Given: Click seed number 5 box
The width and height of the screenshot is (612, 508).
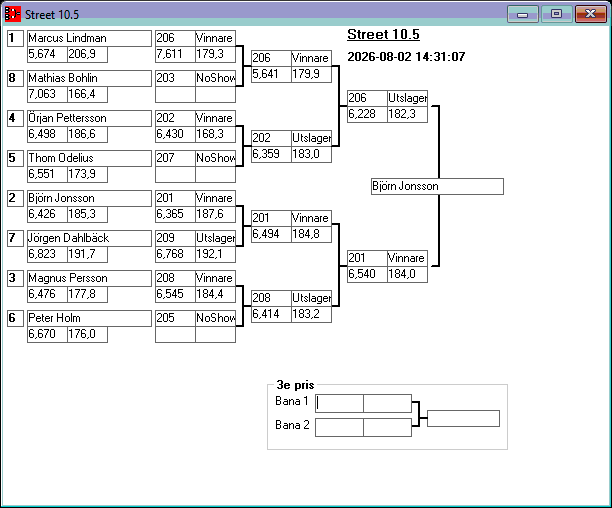Looking at the screenshot, I should point(15,158).
